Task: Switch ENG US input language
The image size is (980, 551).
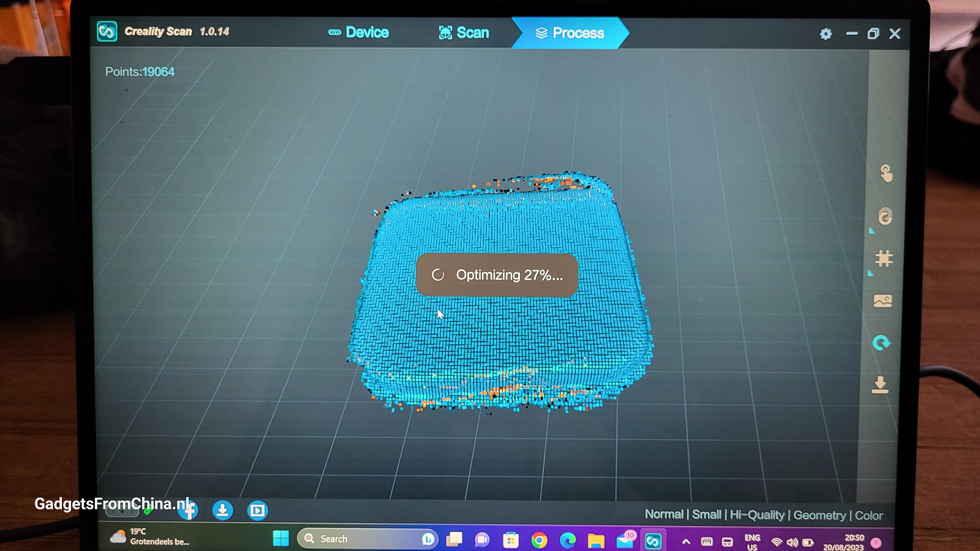Action: 752,542
